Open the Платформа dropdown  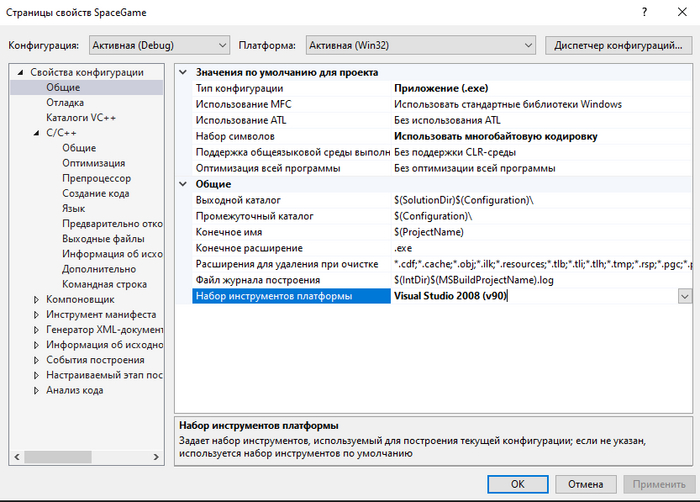(420, 45)
